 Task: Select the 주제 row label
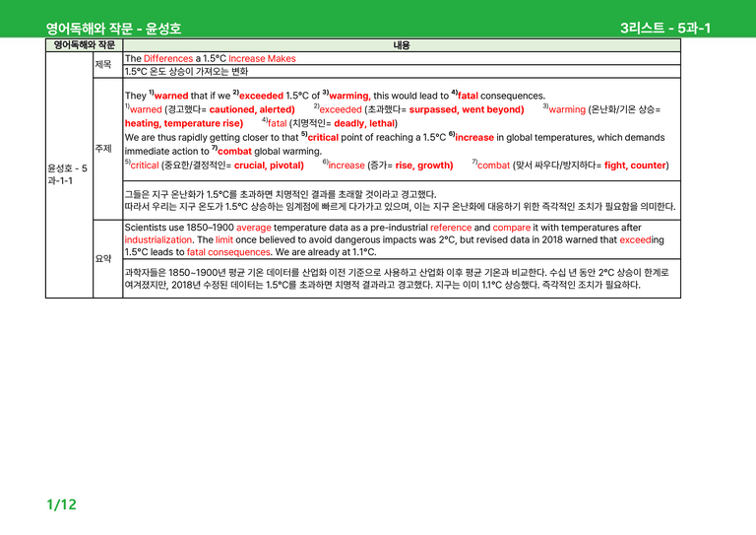103,149
